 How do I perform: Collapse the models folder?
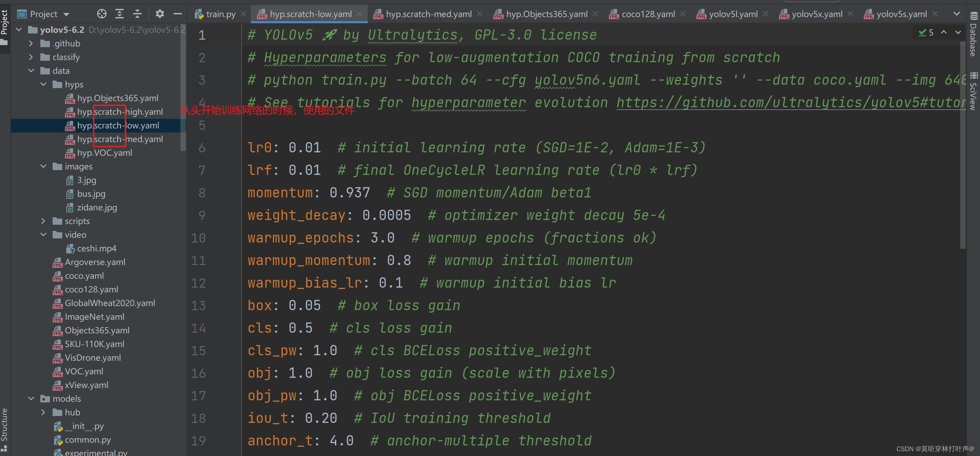pos(31,399)
